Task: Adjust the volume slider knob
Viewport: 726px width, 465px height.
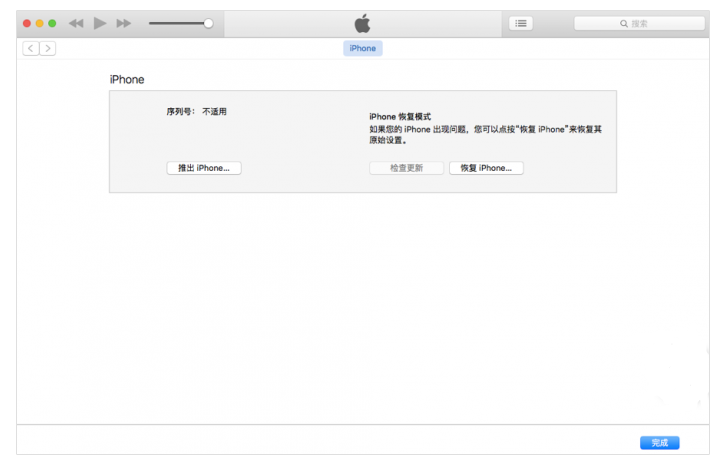Action: pyautogui.click(x=208, y=23)
